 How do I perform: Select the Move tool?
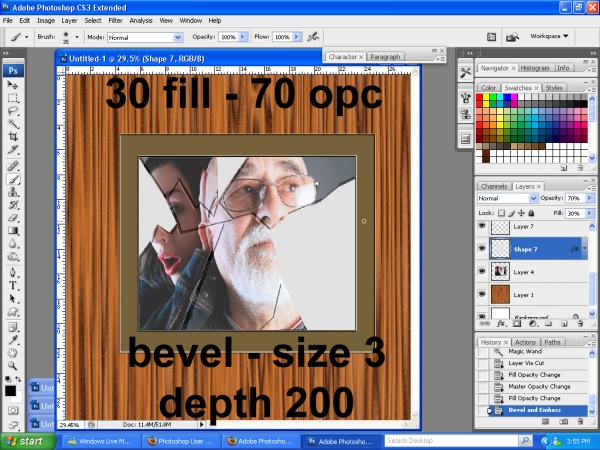point(13,85)
